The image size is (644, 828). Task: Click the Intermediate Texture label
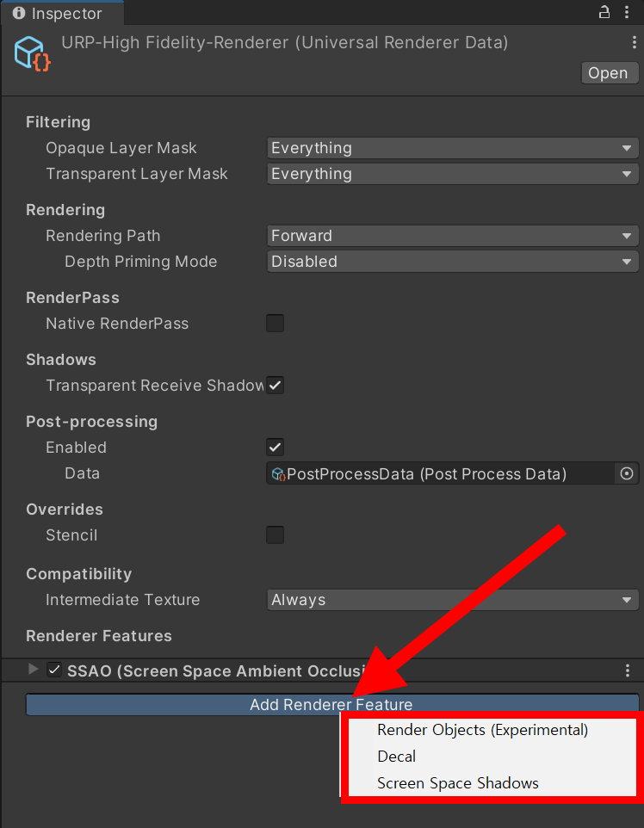pos(122,600)
